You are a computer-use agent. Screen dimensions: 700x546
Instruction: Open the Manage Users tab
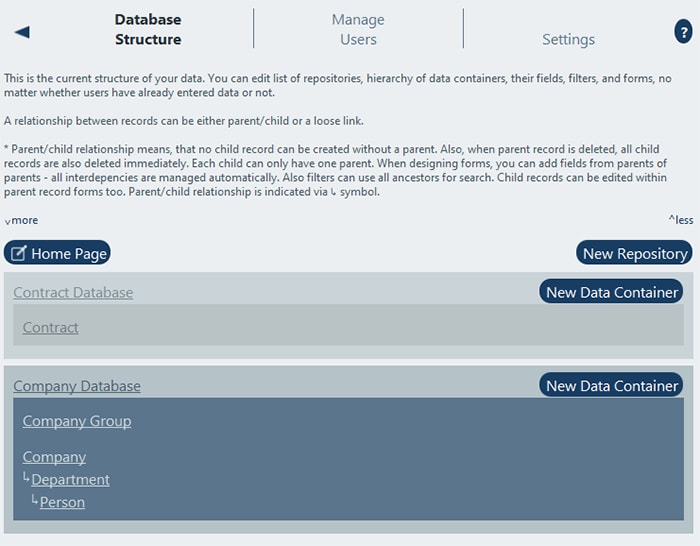[358, 30]
